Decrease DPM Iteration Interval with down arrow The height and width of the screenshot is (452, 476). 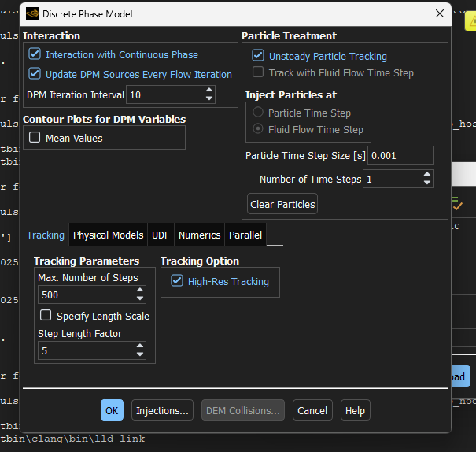[208, 98]
